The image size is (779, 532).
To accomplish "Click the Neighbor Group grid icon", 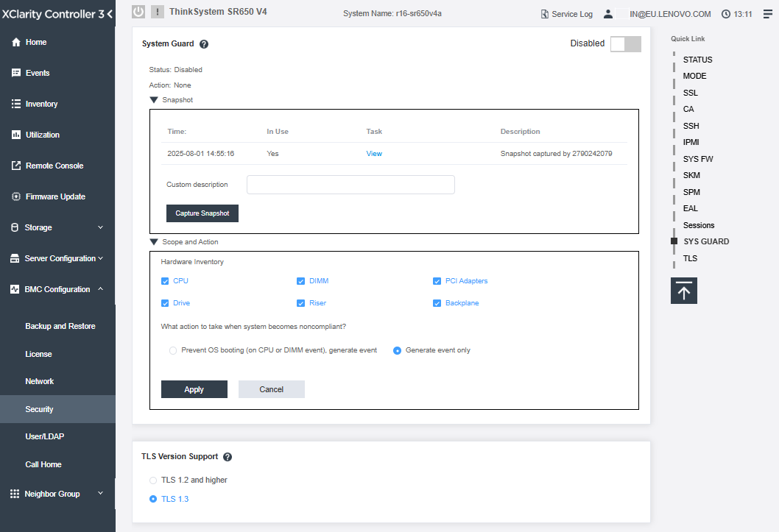I will pos(15,494).
